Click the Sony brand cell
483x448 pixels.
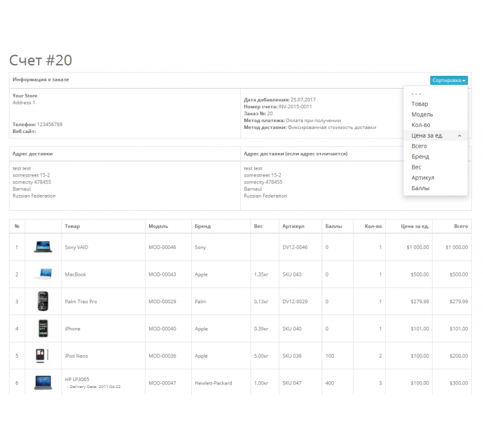tap(200, 247)
